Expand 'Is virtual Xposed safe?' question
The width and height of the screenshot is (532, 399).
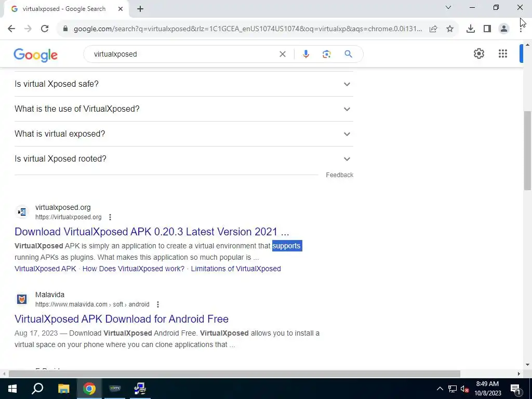tap(183, 84)
